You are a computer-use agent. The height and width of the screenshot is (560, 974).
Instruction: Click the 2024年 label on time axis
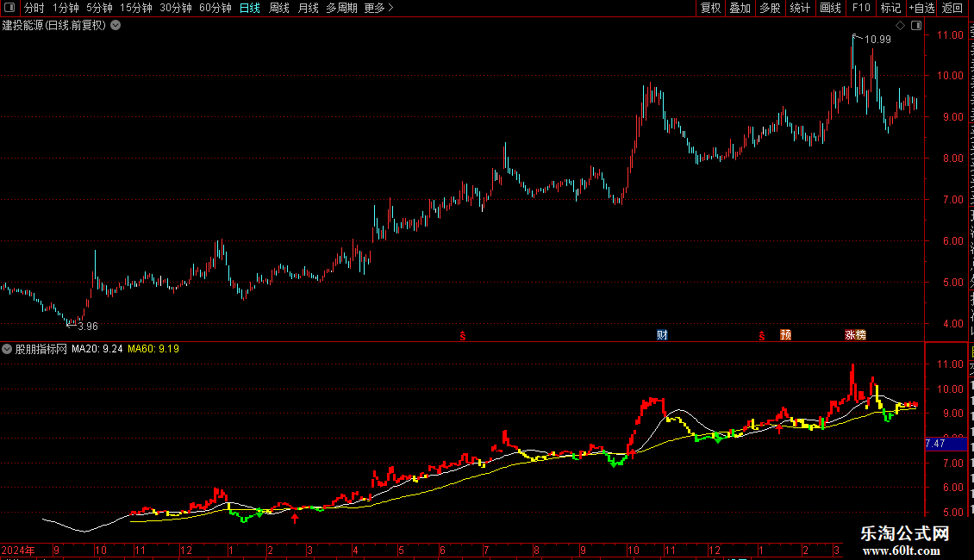[18, 550]
